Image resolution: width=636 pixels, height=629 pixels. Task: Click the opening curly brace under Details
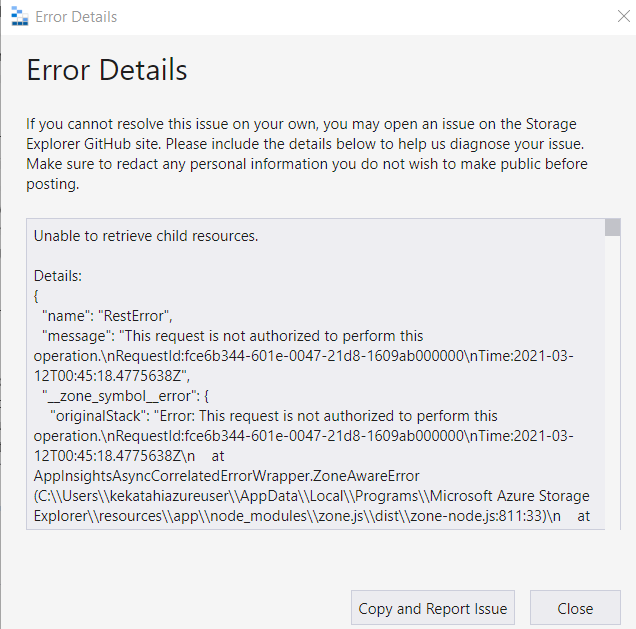pyautogui.click(x=37, y=296)
